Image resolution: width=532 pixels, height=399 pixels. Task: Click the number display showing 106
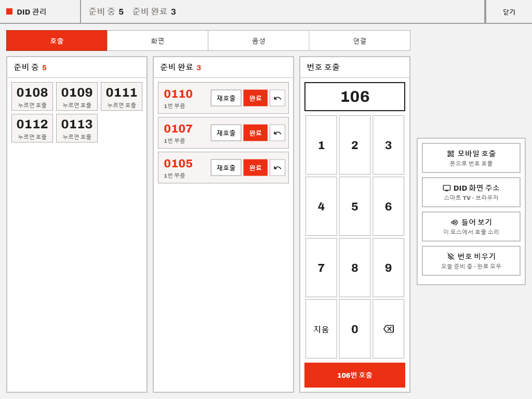pyautogui.click(x=354, y=97)
